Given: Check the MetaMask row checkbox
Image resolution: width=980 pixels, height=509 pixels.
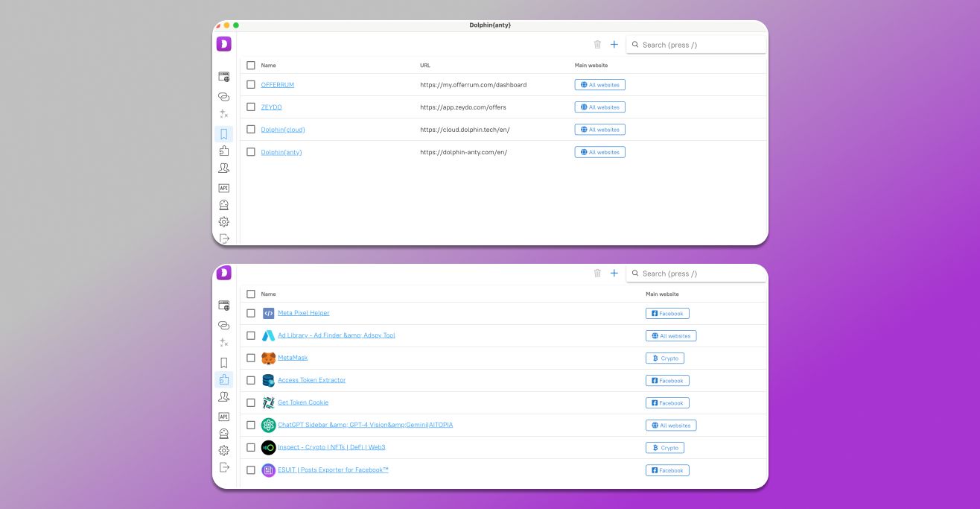Looking at the screenshot, I should pos(251,358).
